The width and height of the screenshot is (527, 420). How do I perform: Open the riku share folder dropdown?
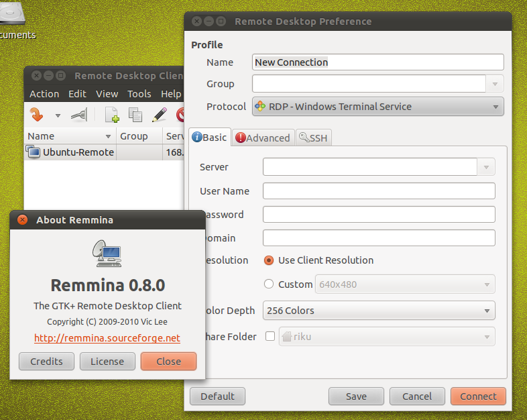tap(387, 337)
